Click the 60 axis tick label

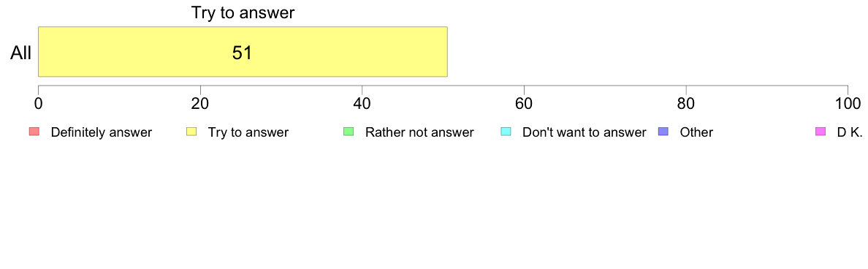[524, 104]
